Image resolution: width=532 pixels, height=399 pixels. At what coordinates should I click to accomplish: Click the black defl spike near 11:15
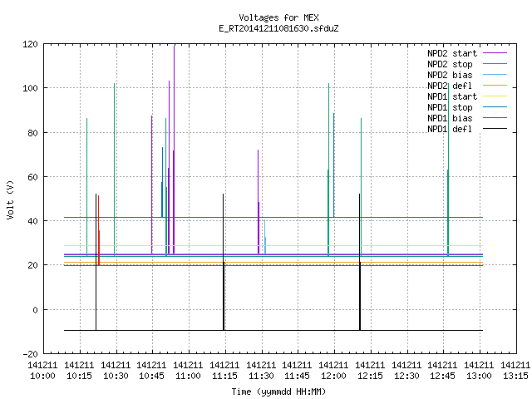tap(224, 262)
